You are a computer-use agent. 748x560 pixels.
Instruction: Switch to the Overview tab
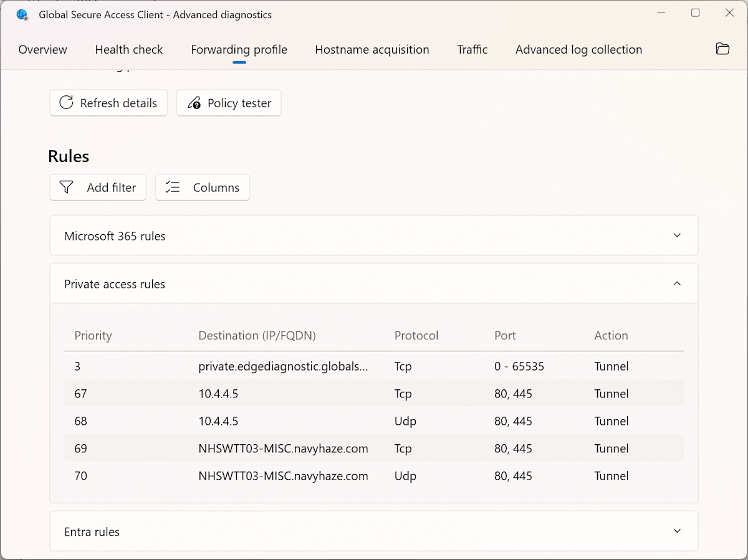(x=42, y=50)
